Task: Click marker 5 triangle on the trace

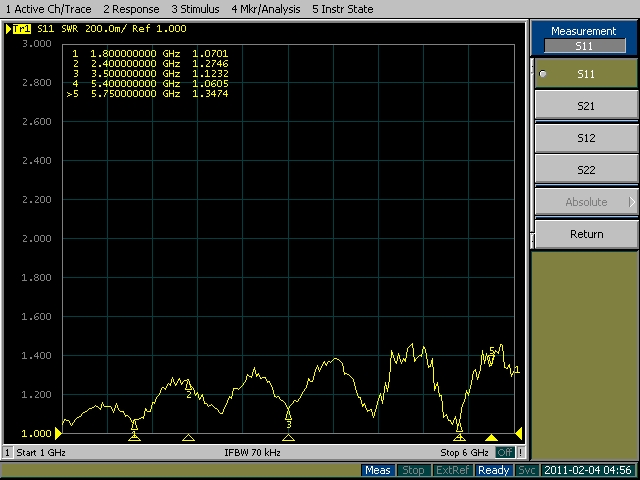Action: 491,358
